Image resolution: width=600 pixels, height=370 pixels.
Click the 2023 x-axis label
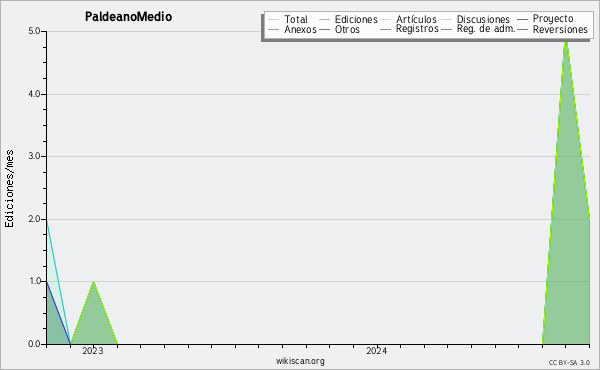pyautogui.click(x=93, y=351)
